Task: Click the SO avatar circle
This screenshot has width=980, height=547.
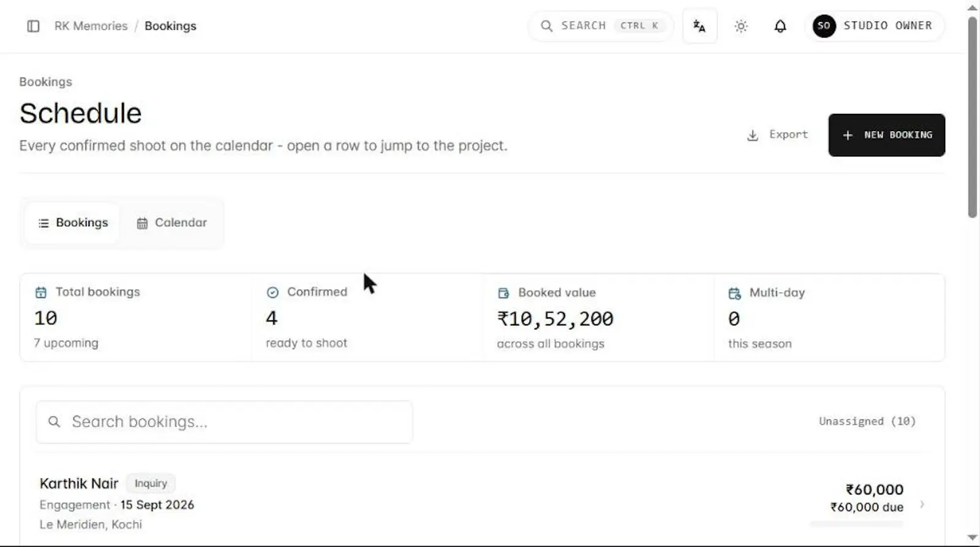Action: pyautogui.click(x=824, y=26)
